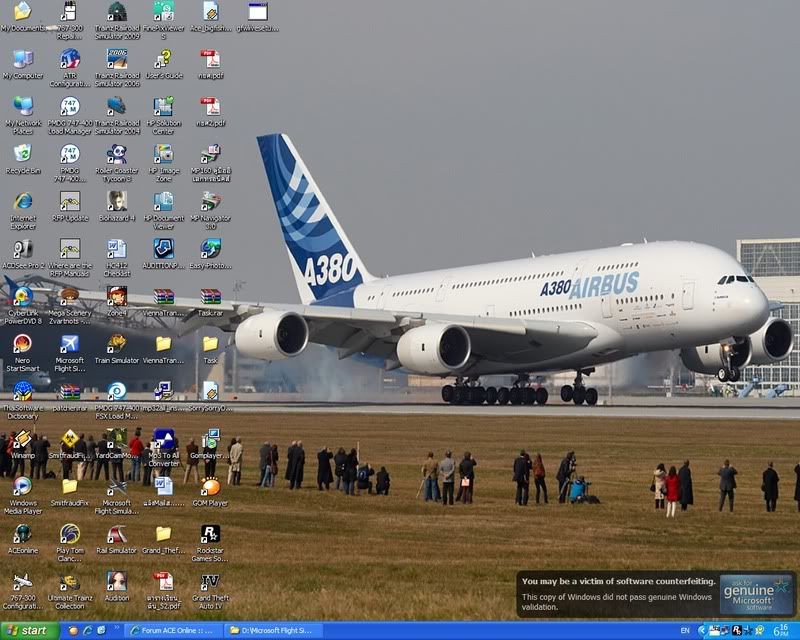The height and width of the screenshot is (640, 800).
Task: Select the gfwlivesetup file icon
Action: click(258, 17)
